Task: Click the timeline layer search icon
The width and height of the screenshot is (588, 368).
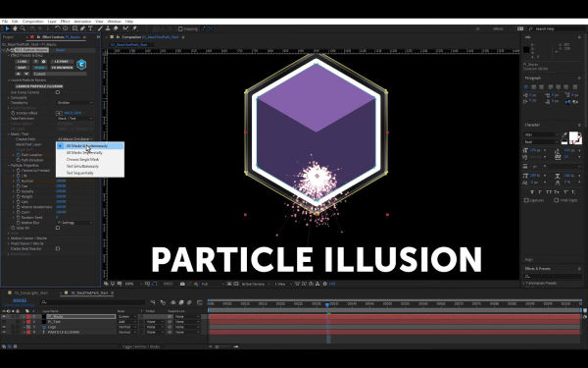Action: coord(44,302)
